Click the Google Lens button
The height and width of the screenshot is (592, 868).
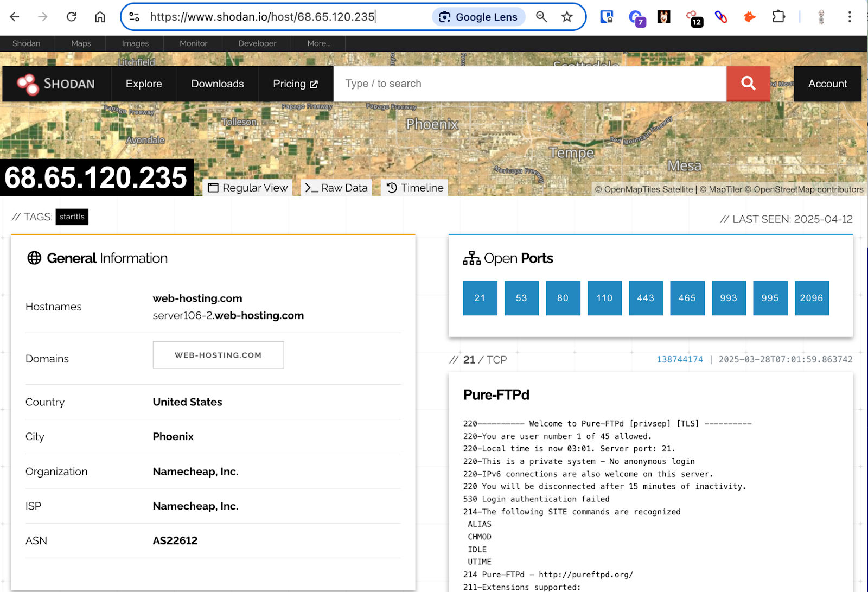tap(478, 17)
